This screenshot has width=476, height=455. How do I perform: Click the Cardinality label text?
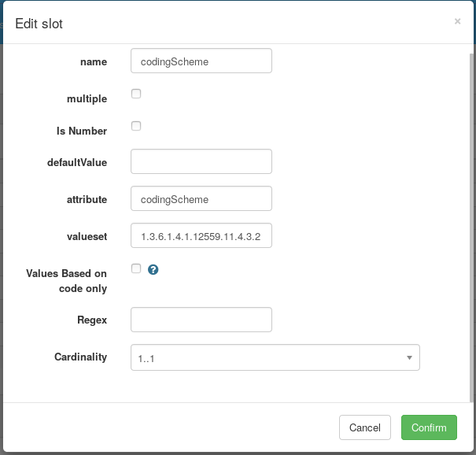click(80, 357)
